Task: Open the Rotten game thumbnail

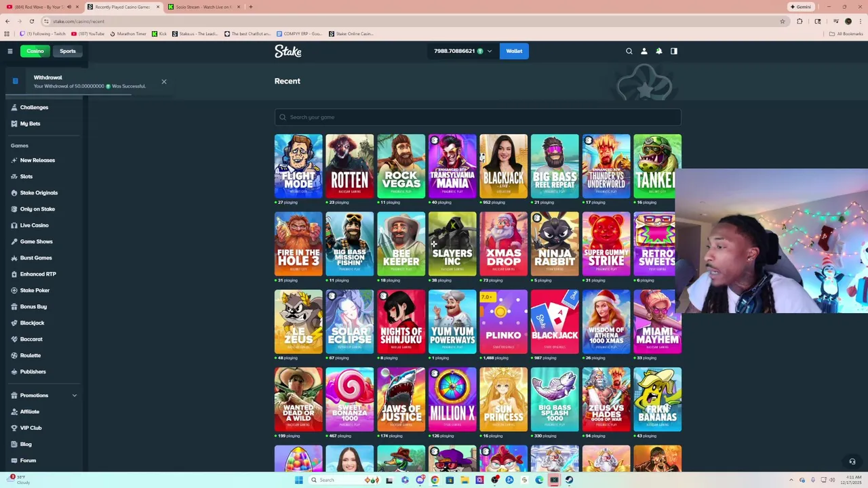Action: click(x=349, y=166)
